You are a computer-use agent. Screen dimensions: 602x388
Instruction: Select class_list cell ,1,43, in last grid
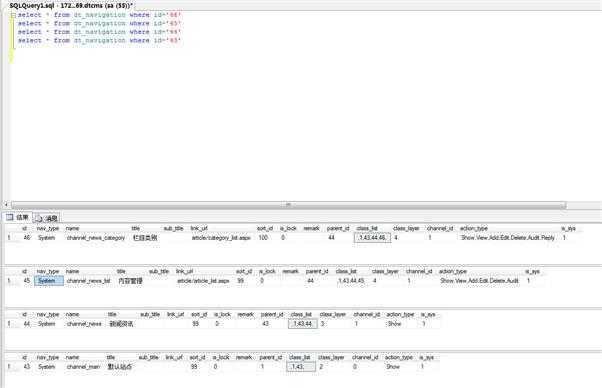pos(301,367)
